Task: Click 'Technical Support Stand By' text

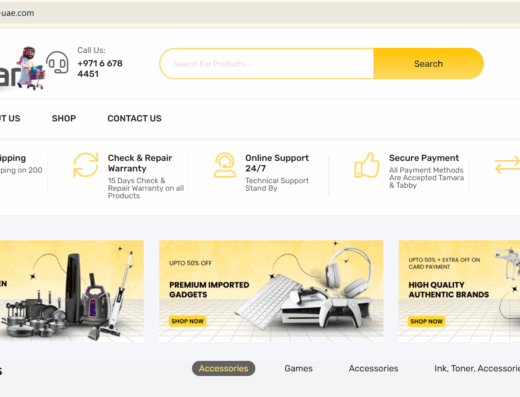Action: click(277, 184)
